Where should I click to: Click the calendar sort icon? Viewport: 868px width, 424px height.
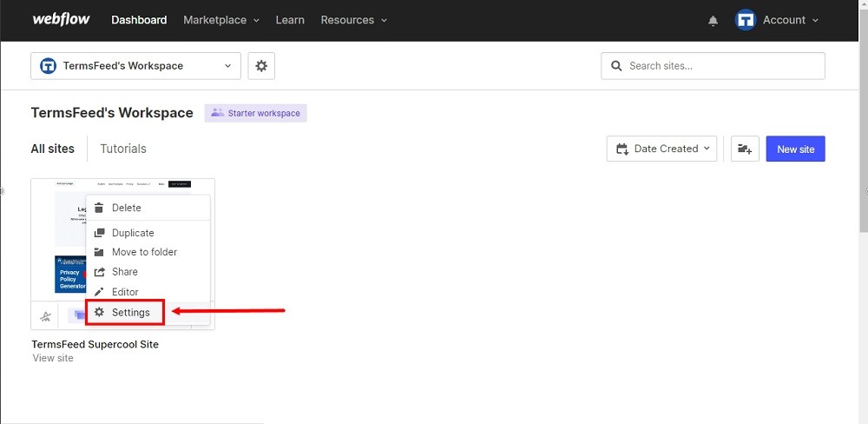click(x=622, y=149)
